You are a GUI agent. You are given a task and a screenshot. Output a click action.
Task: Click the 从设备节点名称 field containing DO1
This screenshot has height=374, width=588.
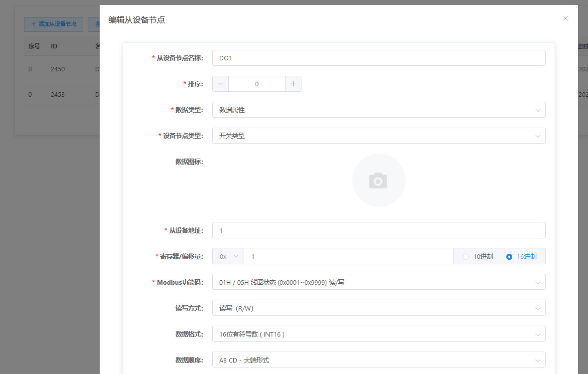tap(379, 57)
